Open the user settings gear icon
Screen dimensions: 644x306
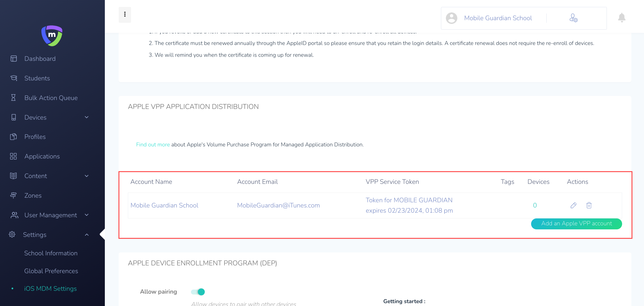click(x=573, y=18)
